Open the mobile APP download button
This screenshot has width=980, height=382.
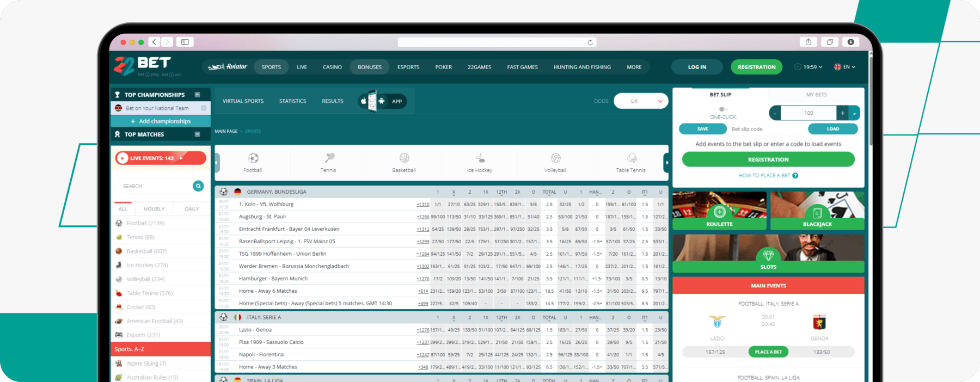click(383, 101)
